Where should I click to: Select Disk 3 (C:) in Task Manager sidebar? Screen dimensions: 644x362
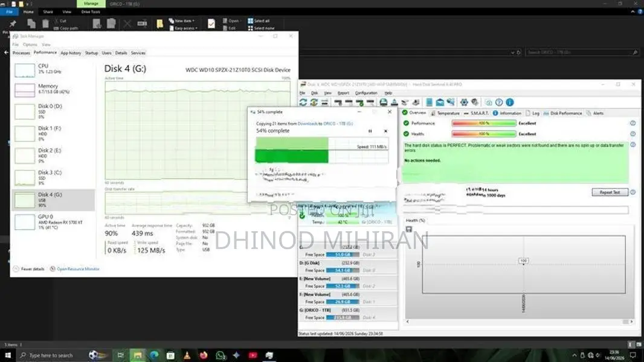tap(53, 177)
